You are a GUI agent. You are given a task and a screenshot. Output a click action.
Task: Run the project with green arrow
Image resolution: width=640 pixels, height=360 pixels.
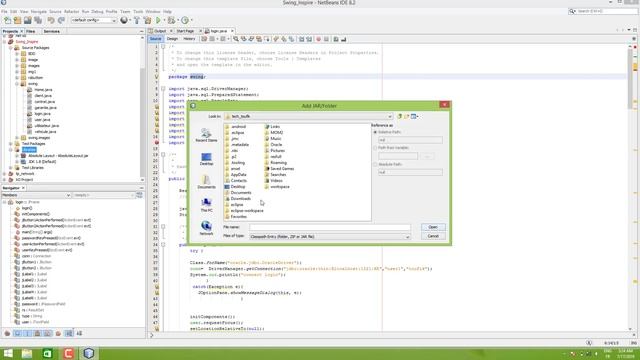[158, 20]
